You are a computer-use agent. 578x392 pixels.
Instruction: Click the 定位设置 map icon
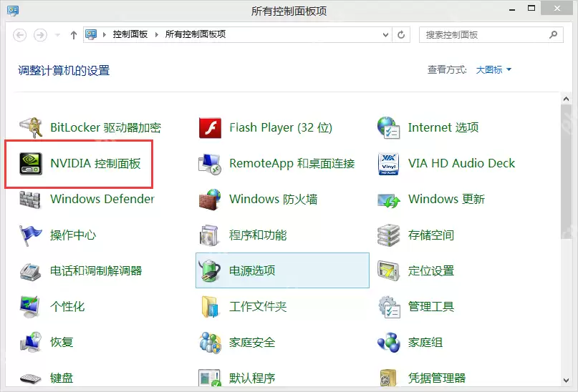(388, 271)
